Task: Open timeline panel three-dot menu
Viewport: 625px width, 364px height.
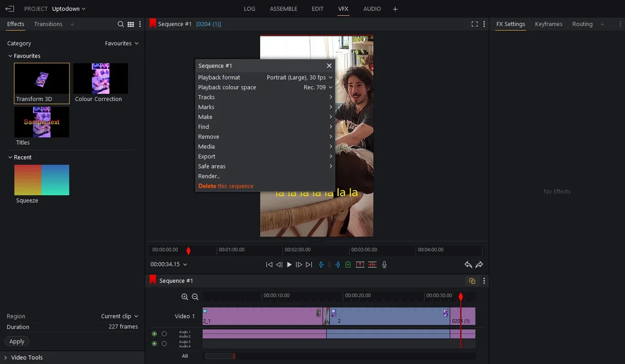Action: 484,281
